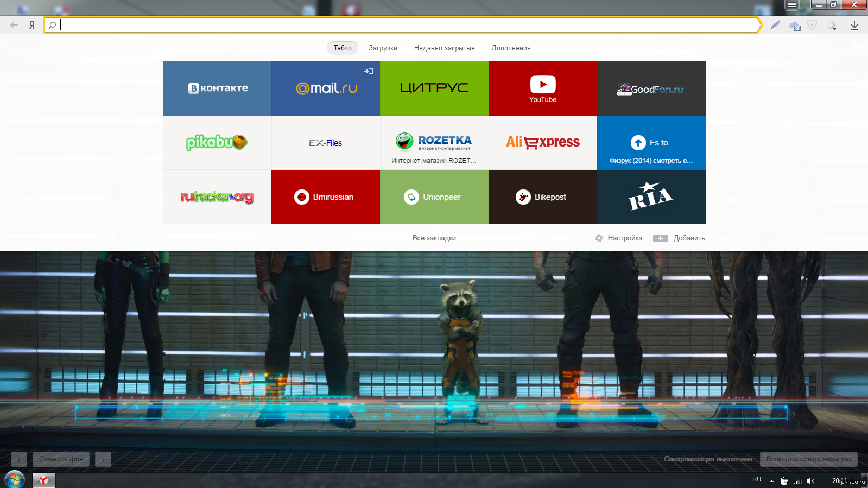Image resolution: width=868 pixels, height=488 pixels.
Task: Click the Сменить фон button
Action: click(61, 459)
